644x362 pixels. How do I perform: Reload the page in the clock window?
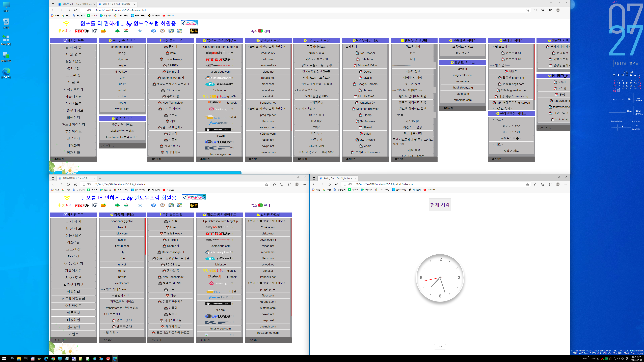(x=329, y=184)
